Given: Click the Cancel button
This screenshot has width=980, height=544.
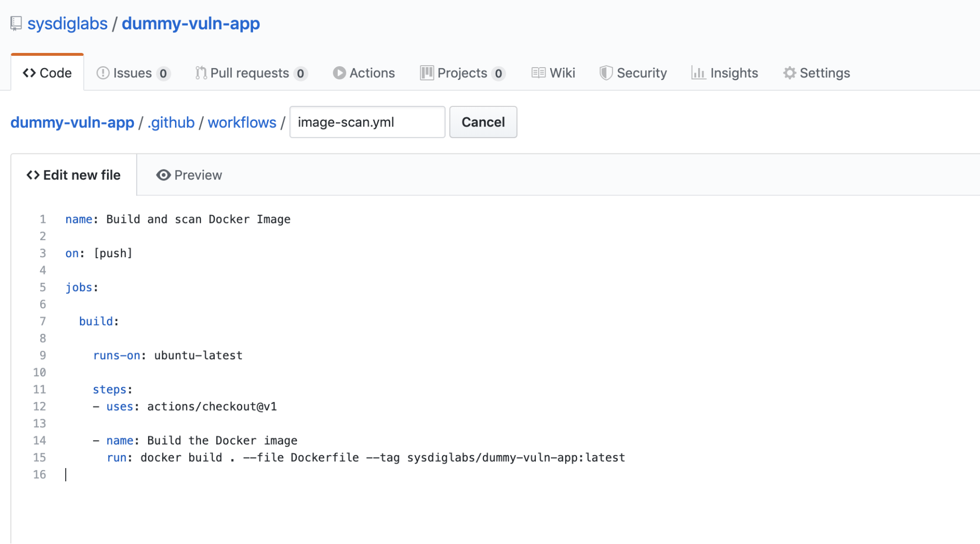Looking at the screenshot, I should 483,122.
